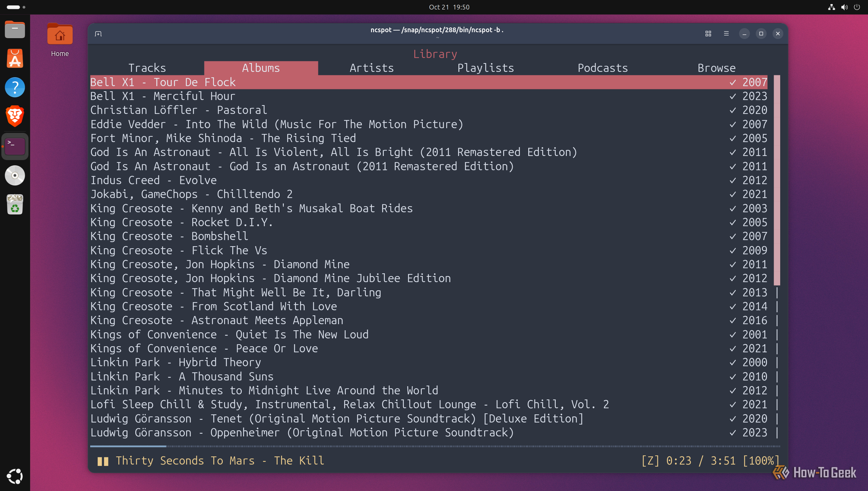868x491 pixels.
Task: Switch to the Artists tab
Action: (x=372, y=68)
